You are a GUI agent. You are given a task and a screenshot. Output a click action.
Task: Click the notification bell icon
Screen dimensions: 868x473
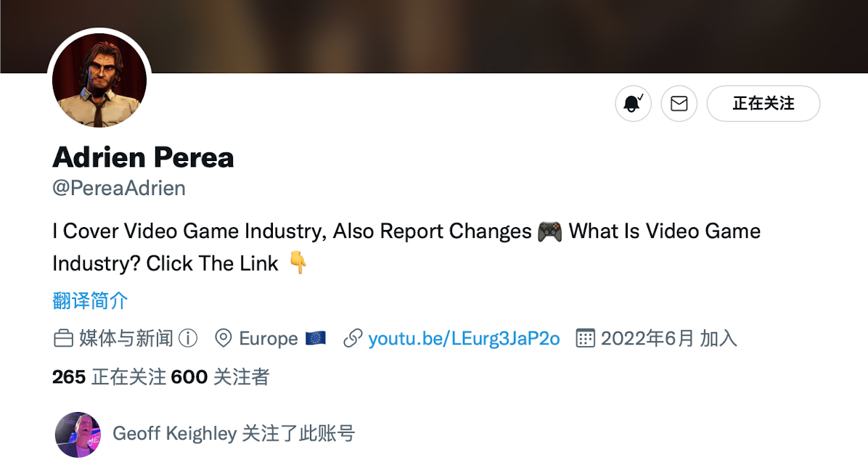pyautogui.click(x=633, y=104)
